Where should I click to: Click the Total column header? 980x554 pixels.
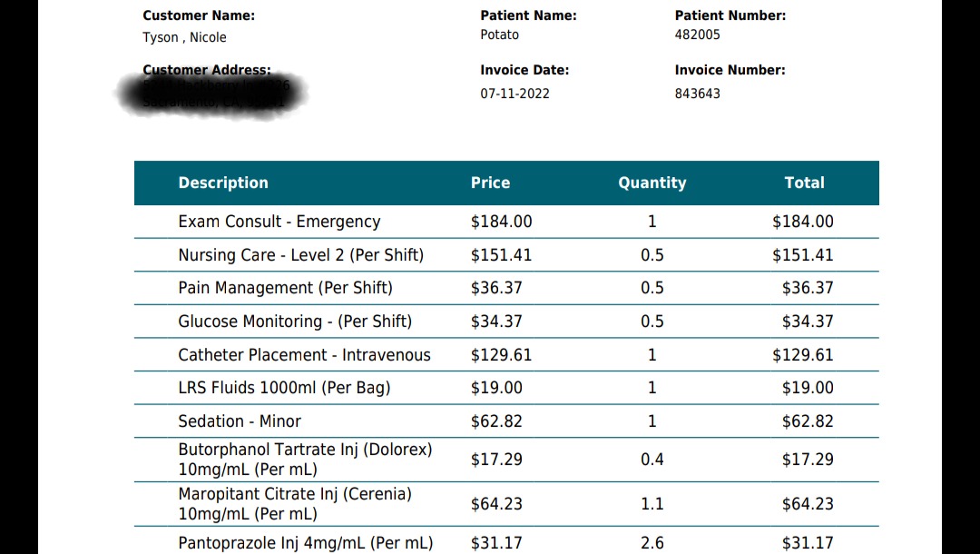[804, 183]
